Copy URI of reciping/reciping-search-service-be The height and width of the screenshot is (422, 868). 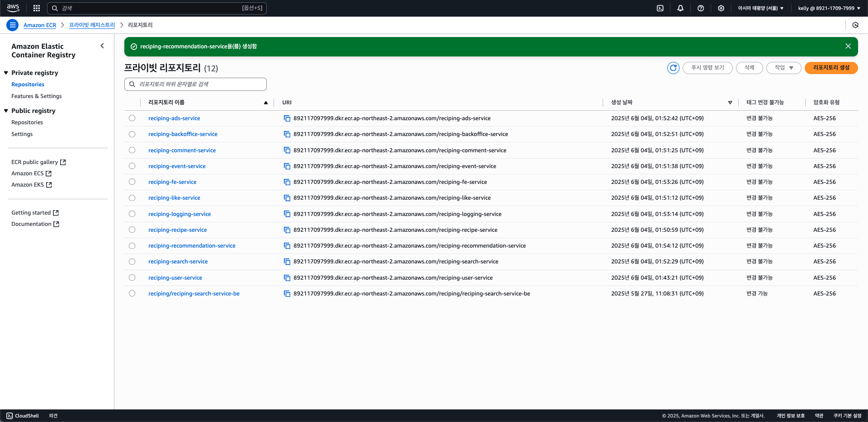tap(287, 294)
